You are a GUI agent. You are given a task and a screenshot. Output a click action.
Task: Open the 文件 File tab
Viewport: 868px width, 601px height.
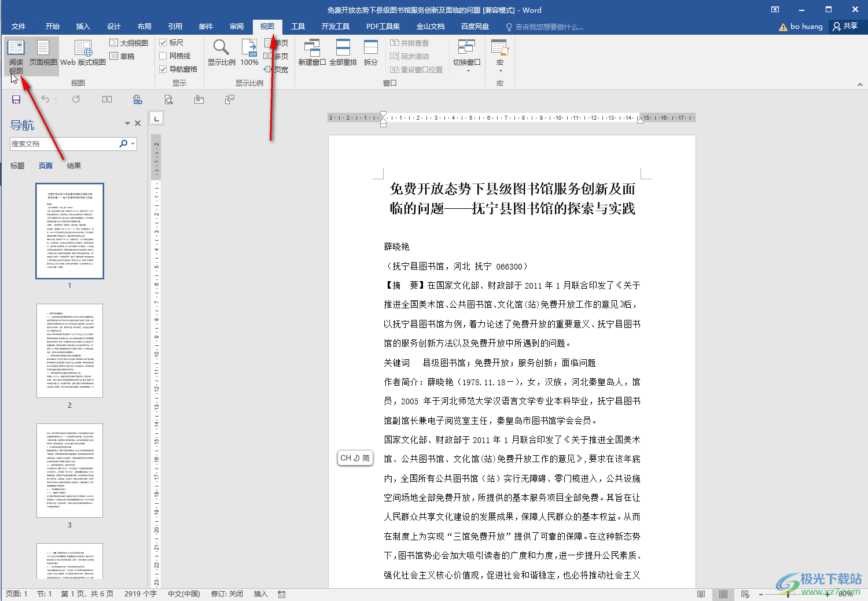pos(19,27)
